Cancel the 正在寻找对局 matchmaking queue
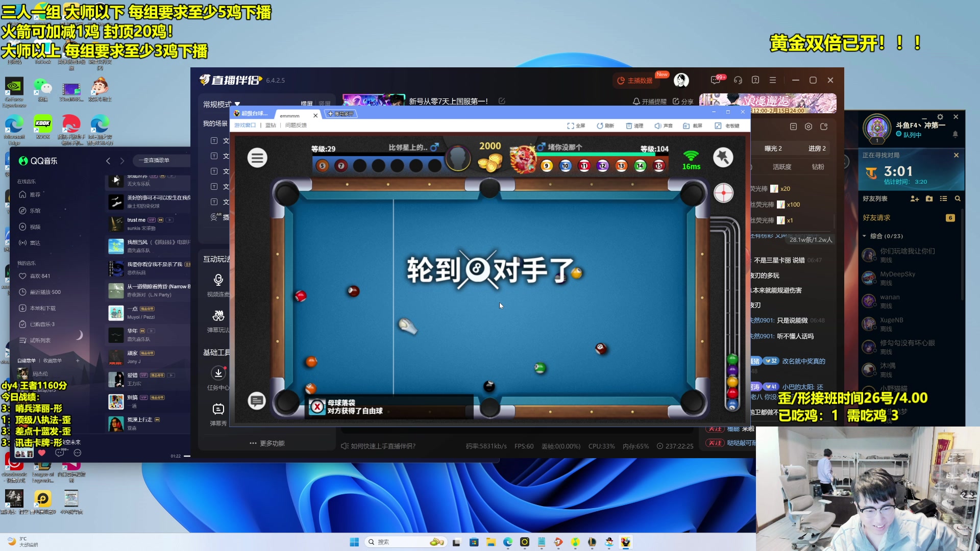The image size is (980, 551). click(x=956, y=155)
